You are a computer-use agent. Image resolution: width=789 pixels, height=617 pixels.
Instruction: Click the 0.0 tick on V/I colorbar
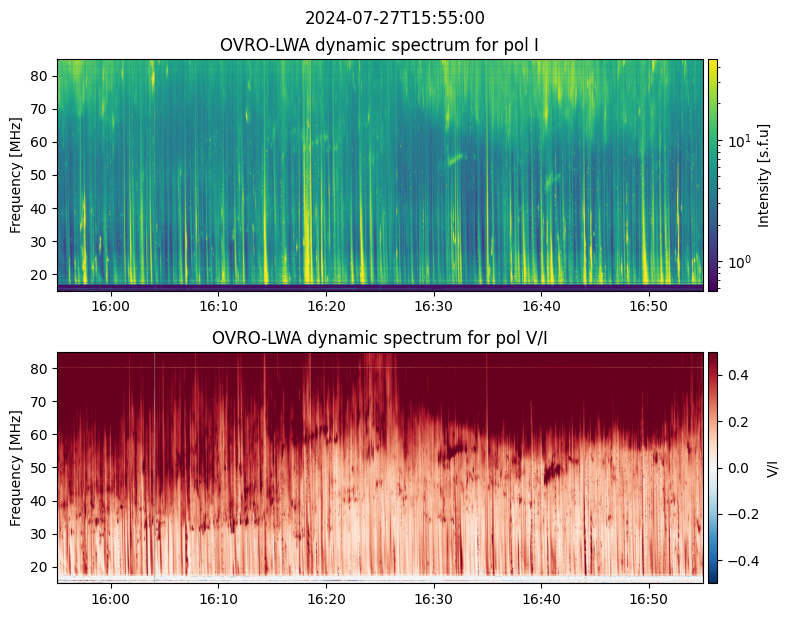point(737,467)
